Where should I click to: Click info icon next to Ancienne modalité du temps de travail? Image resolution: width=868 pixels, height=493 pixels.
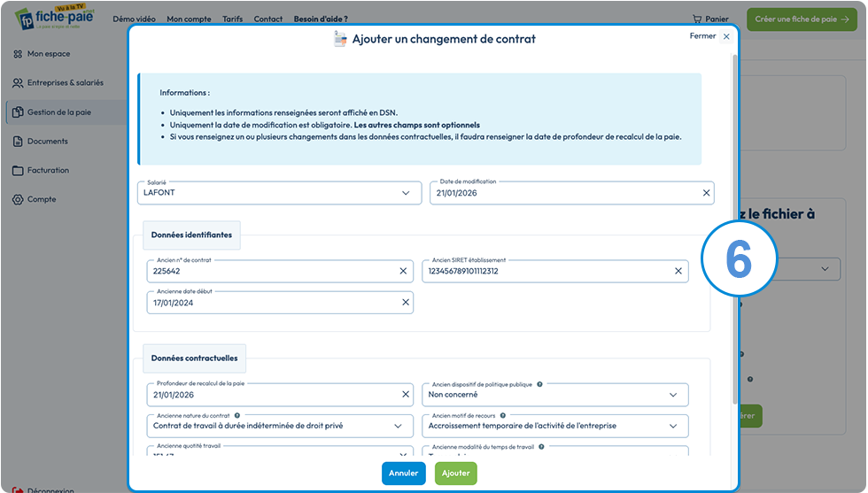(x=541, y=446)
